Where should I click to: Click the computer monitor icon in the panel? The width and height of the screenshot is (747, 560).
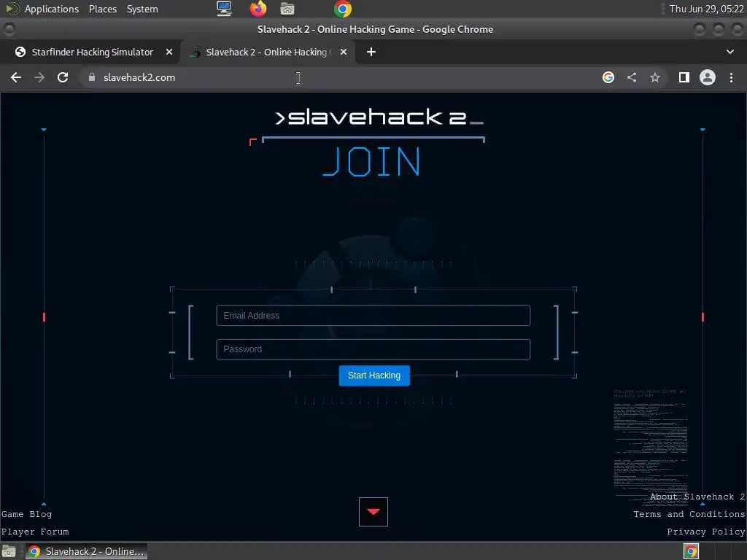(x=224, y=9)
